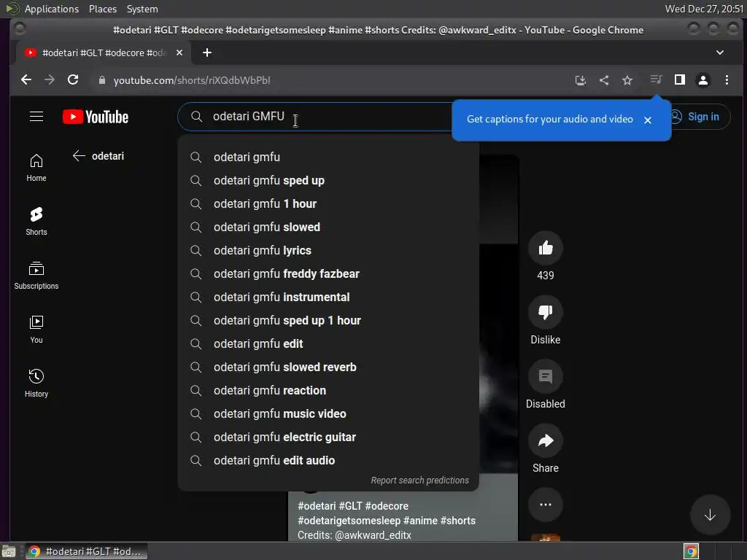Select suggestion 'odetari gmfu sped up'
747x560 pixels.
click(328, 180)
